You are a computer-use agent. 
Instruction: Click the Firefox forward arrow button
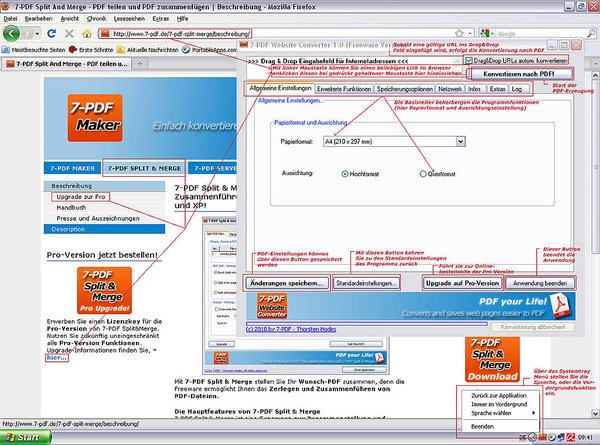pos(27,34)
